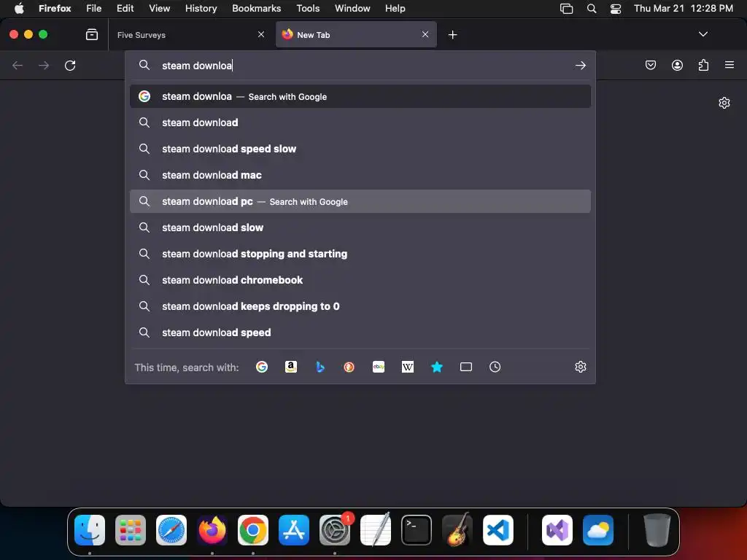The width and height of the screenshot is (747, 560).
Task: Open Terminal from the Dock
Action: (417, 530)
